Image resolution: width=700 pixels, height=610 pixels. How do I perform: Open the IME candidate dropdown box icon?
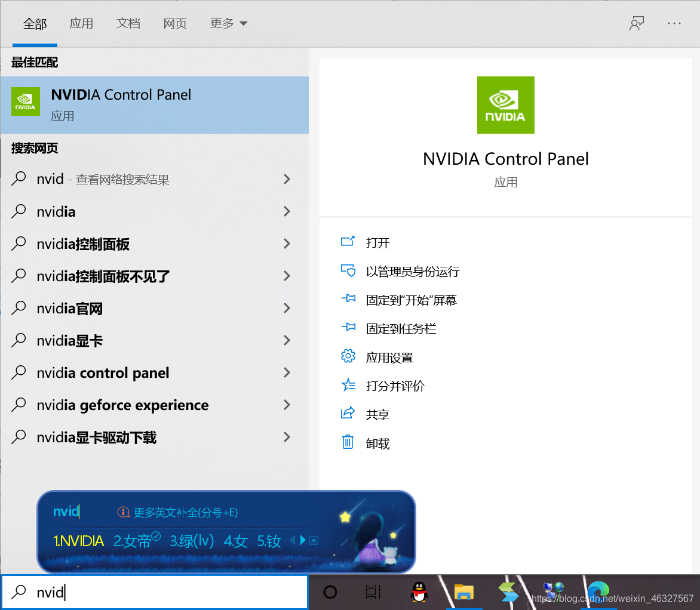coord(314,541)
